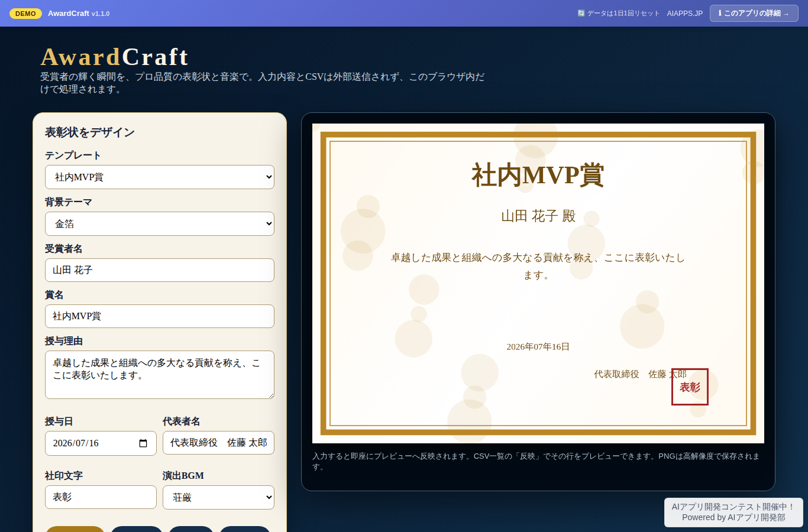Click the red 表彰 seal stamp on certificate

690,387
